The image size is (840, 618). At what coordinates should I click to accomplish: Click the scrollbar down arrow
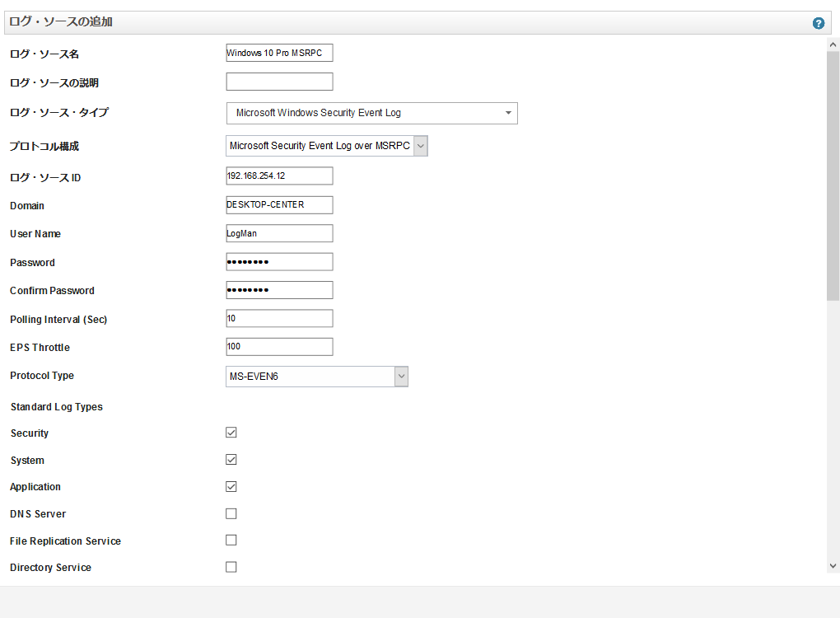tap(833, 566)
